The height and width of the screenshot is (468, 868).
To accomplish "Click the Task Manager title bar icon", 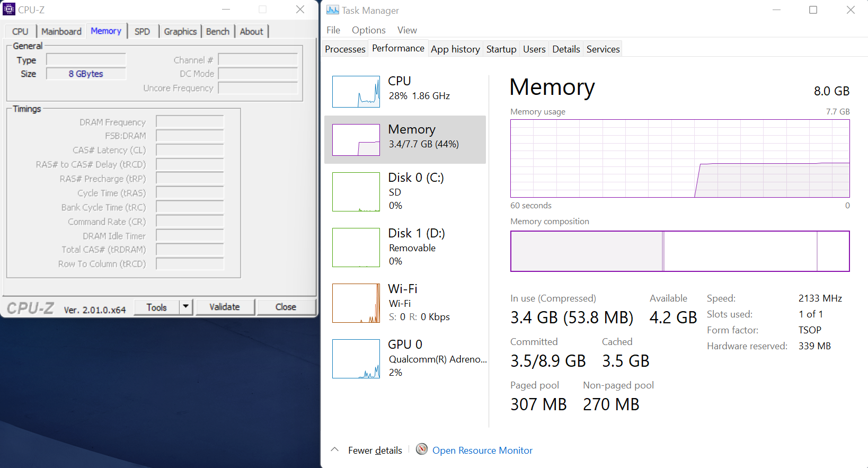I will tap(332, 10).
